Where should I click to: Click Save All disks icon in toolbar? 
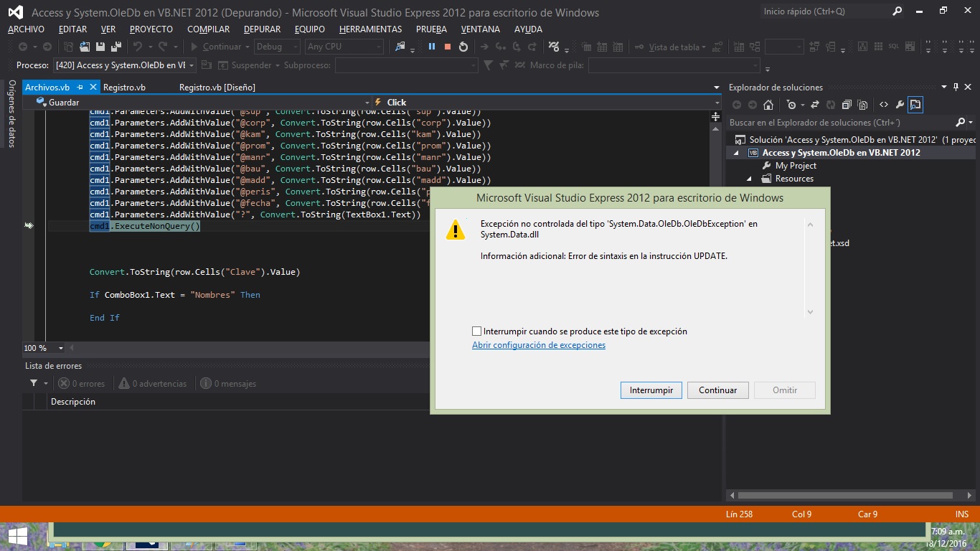click(116, 47)
